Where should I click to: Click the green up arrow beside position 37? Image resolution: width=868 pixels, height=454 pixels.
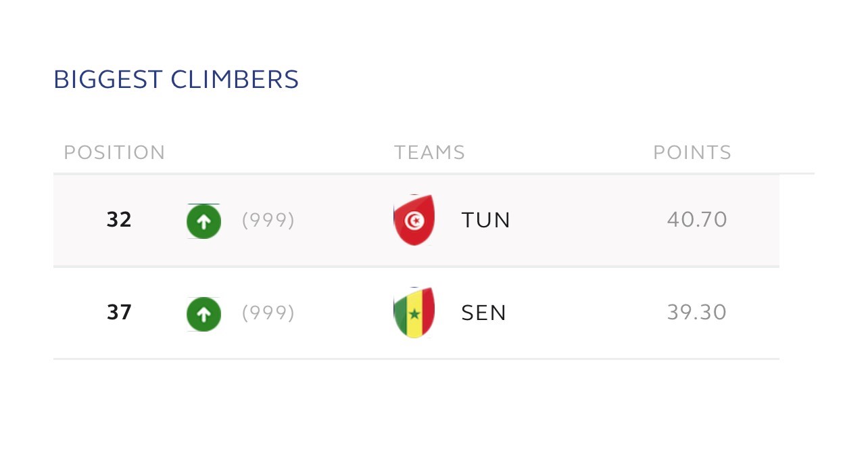203,314
